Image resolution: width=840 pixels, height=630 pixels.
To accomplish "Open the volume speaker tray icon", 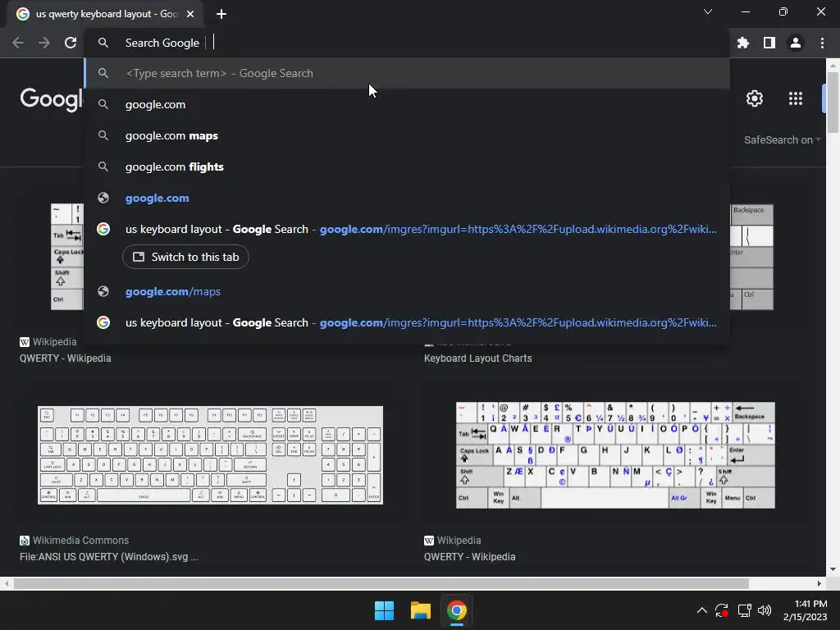I will tap(765, 610).
